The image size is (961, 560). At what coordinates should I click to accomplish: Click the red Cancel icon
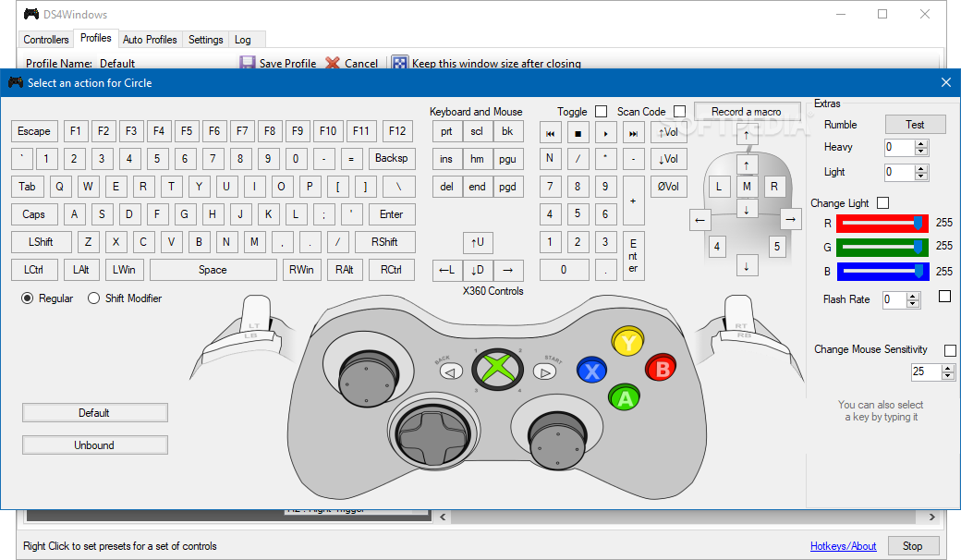[332, 63]
